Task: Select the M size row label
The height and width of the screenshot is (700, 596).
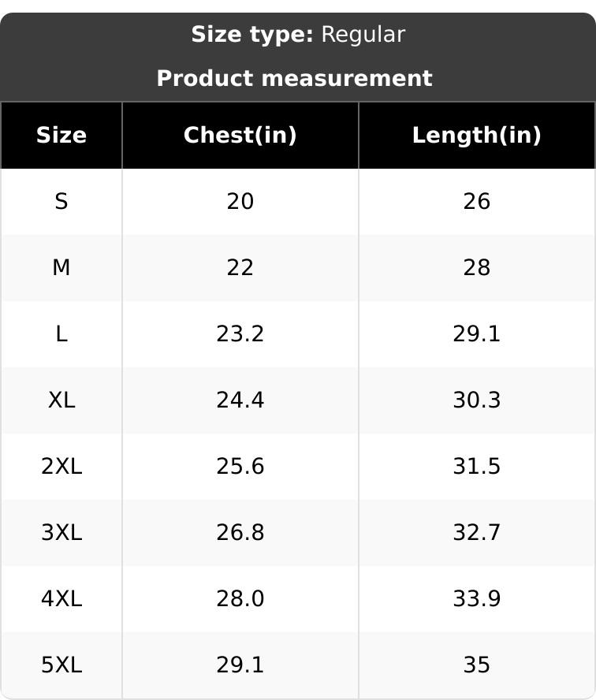Action: (61, 268)
